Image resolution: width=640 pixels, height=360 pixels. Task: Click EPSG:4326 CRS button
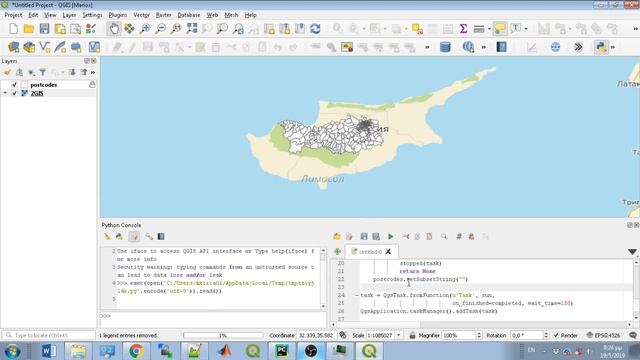point(603,335)
